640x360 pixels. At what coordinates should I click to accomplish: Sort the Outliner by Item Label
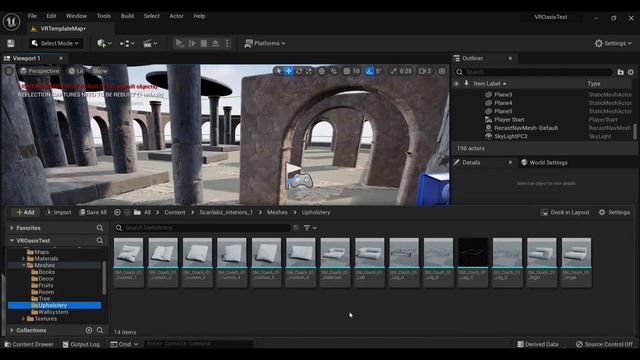(490, 84)
